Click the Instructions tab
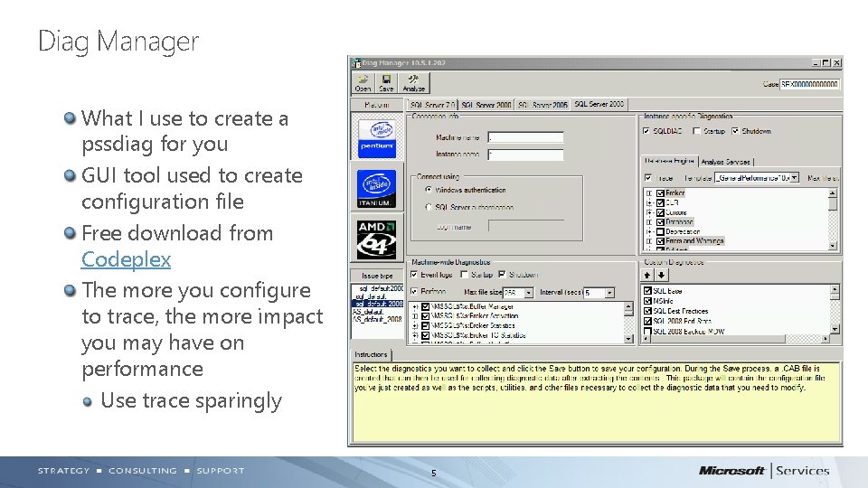This screenshot has width=868, height=488. (371, 354)
